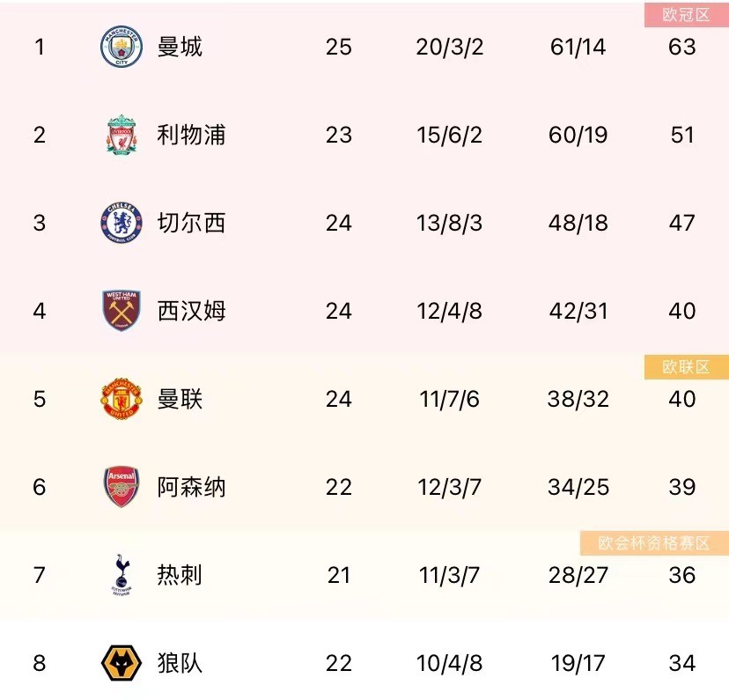Click the 20/3/2 record for 曼城
The width and height of the screenshot is (729, 700).
[450, 47]
